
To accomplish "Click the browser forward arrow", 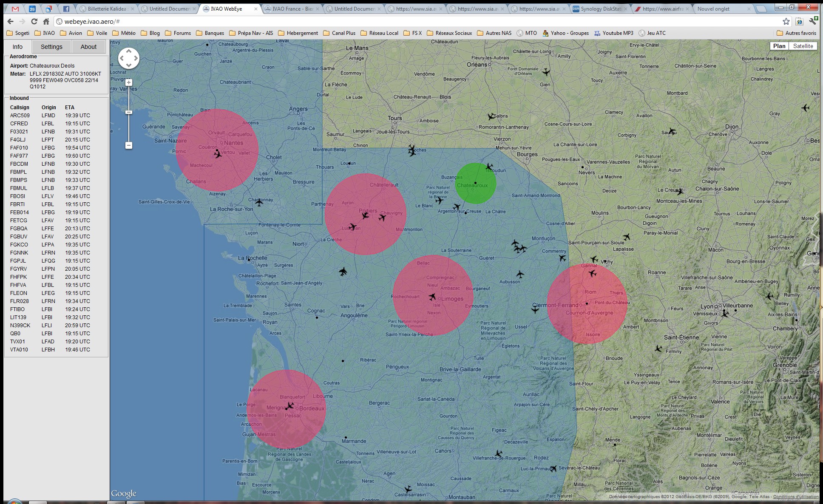I will click(22, 21).
